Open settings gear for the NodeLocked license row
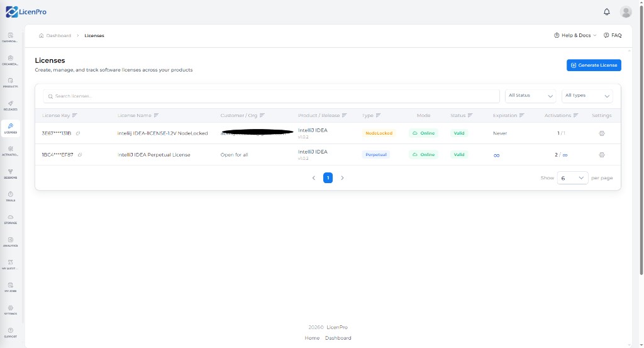Image resolution: width=644 pixels, height=348 pixels. (602, 133)
